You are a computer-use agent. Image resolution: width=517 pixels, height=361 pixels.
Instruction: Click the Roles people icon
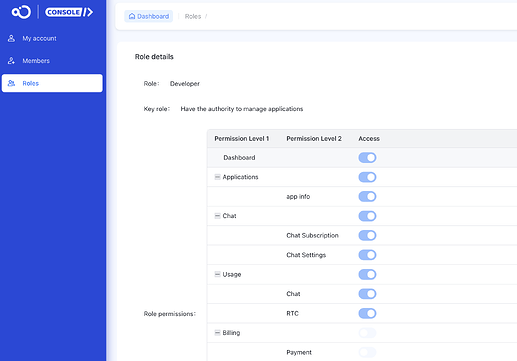11,83
